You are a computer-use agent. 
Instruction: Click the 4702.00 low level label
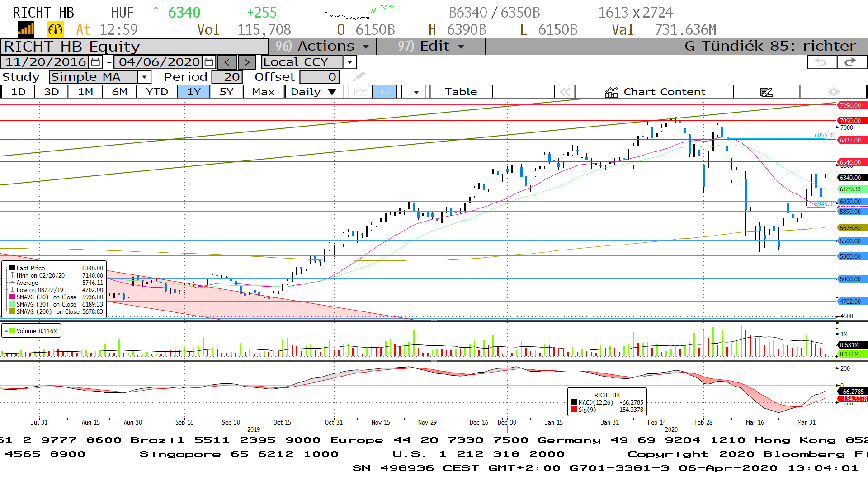tap(852, 302)
